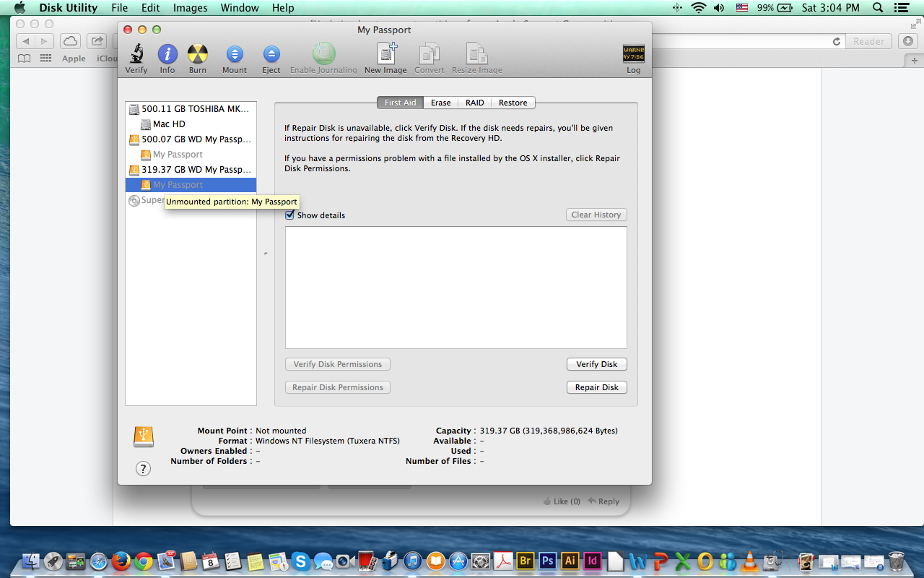Switch to the Erase tab
Image resolution: width=924 pixels, height=578 pixels.
pos(441,103)
